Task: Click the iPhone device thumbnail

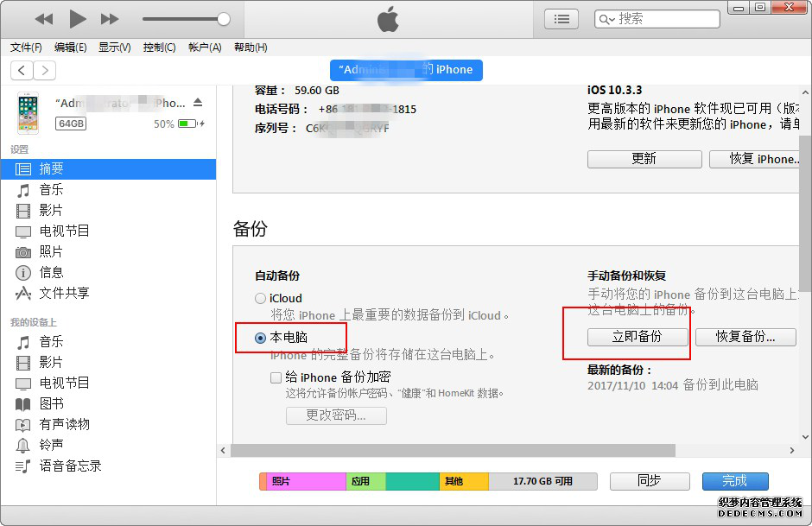Action: [28, 113]
